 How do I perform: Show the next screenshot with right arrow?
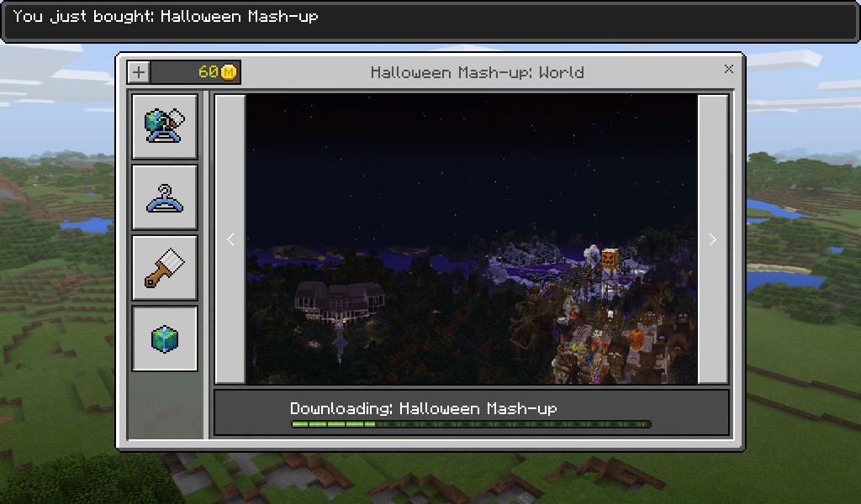713,239
